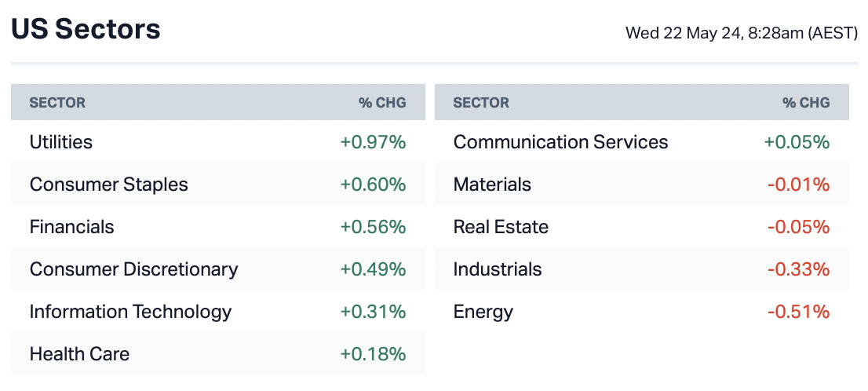Image resolution: width=868 pixels, height=391 pixels.
Task: Open the Real Estate sector
Action: point(501,227)
